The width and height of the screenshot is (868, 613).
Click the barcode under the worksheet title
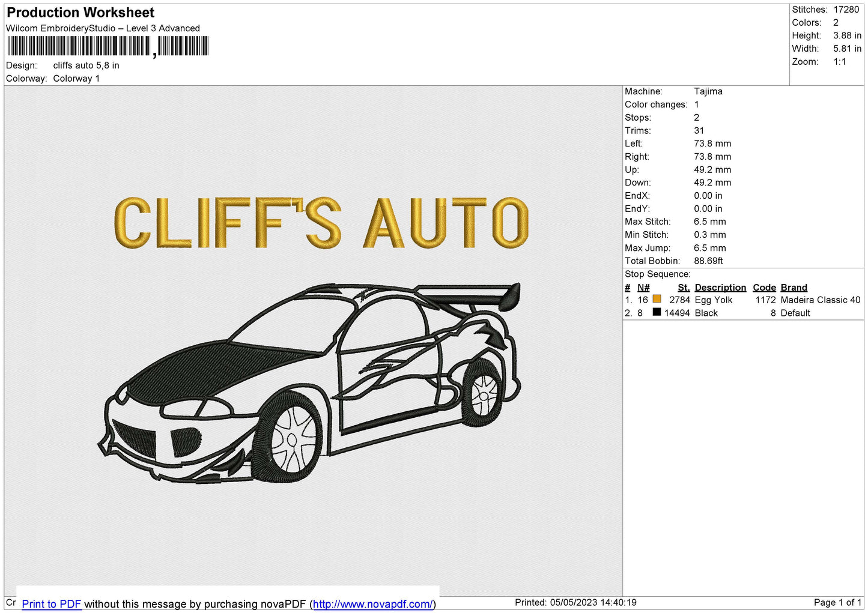(108, 46)
